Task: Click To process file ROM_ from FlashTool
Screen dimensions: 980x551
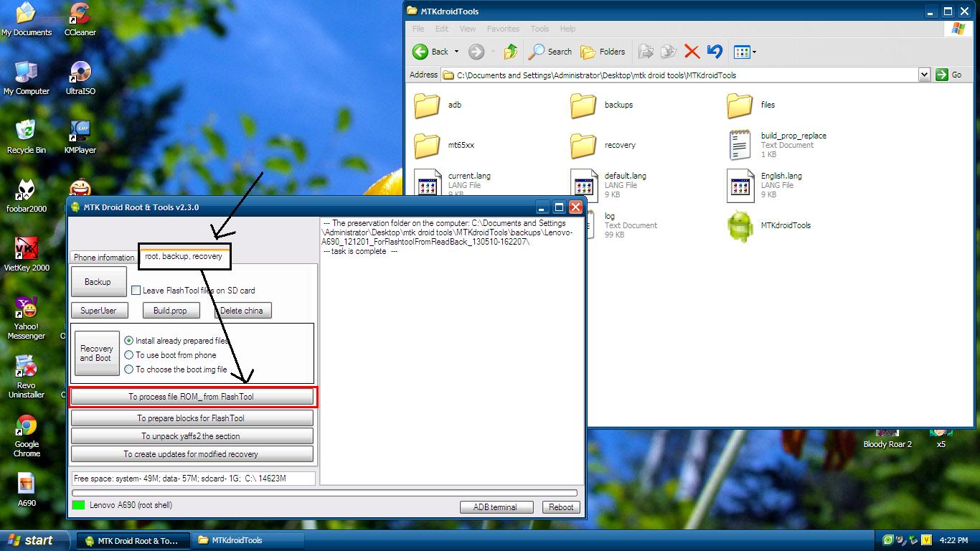Action: click(x=192, y=397)
